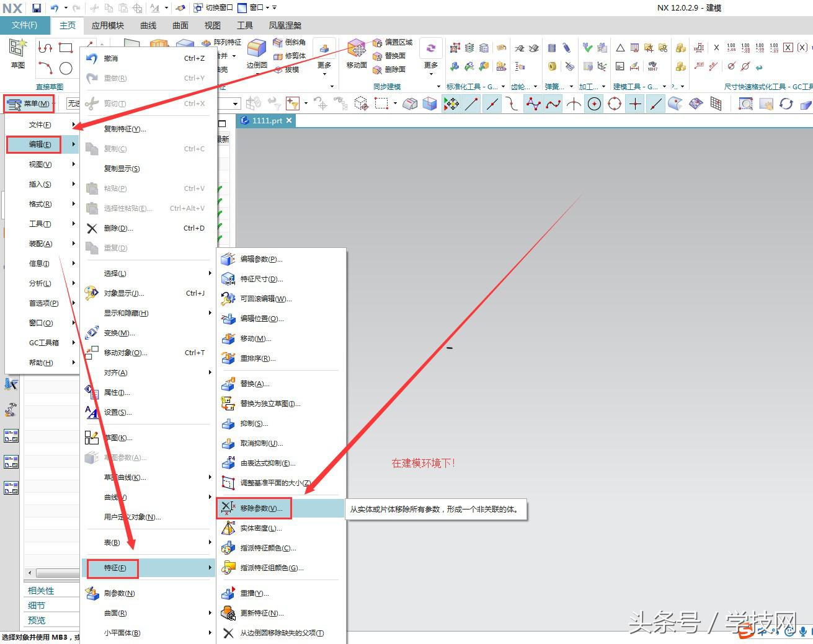Toggle the midpoint snap option
813x644 pixels.
click(492, 104)
